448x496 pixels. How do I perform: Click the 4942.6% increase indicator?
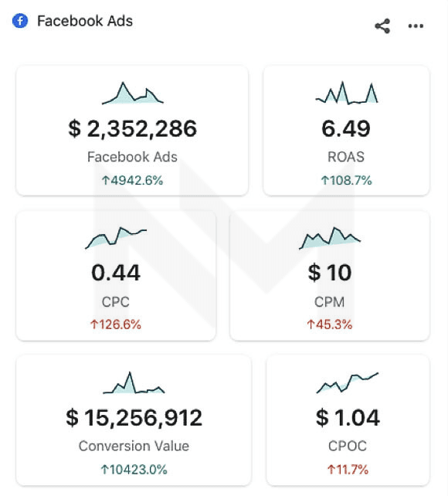[x=133, y=181]
